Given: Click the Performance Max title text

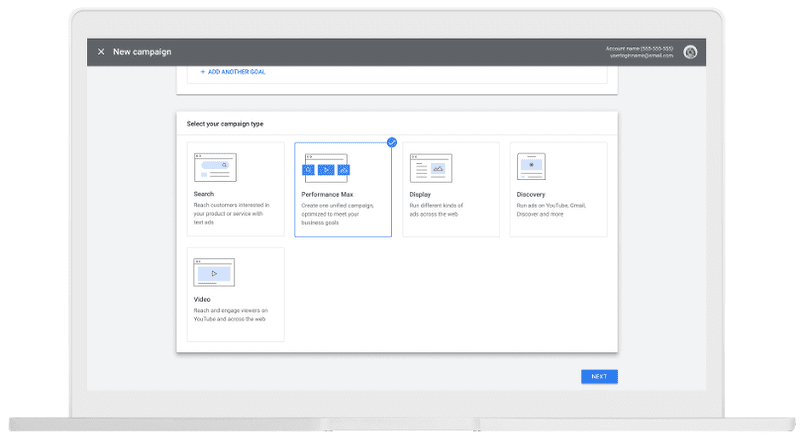Looking at the screenshot, I should pos(327,194).
